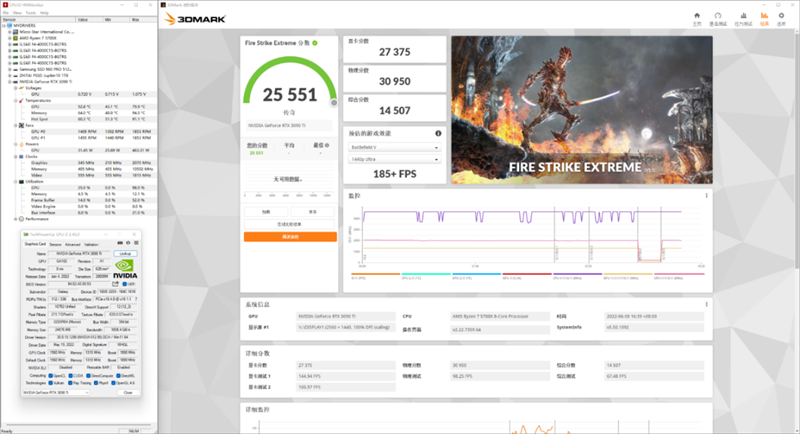Click the Fans icon in HWMonitor
Screen dimensions: 800x434
pos(21,125)
